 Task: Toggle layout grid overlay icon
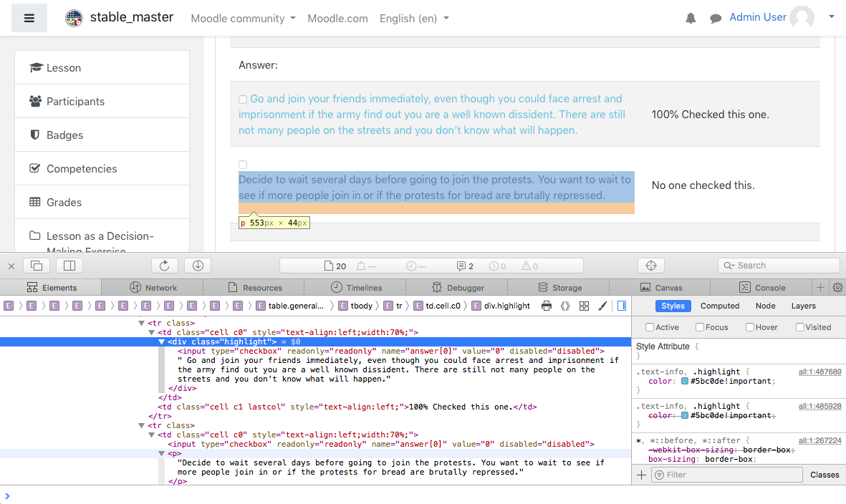(585, 306)
